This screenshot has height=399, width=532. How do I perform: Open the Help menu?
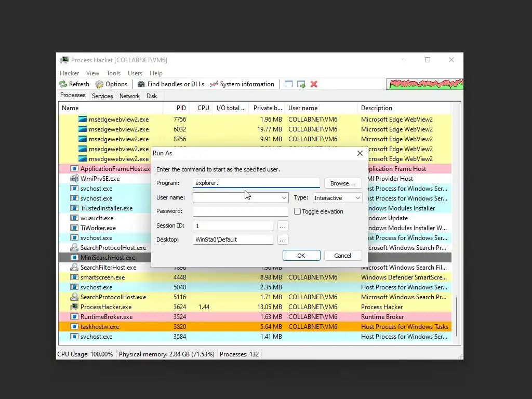click(x=156, y=73)
